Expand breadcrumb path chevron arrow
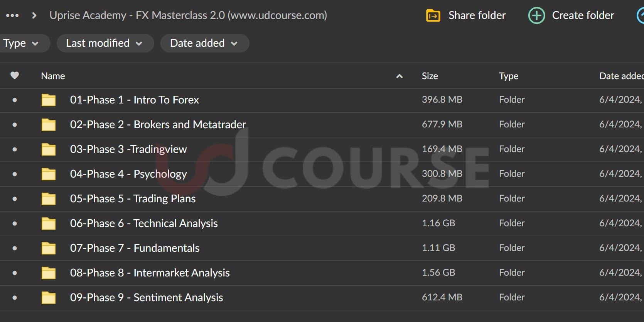Screen dimensions: 644x322 34,15
